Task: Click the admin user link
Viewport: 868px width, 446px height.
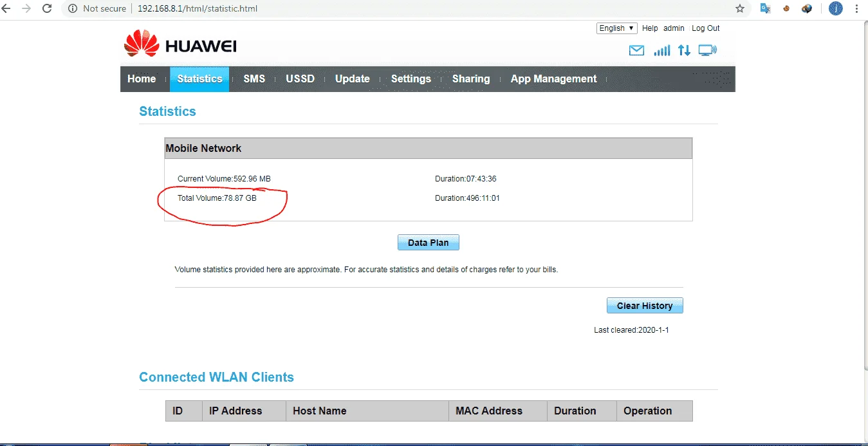Action: coord(674,28)
